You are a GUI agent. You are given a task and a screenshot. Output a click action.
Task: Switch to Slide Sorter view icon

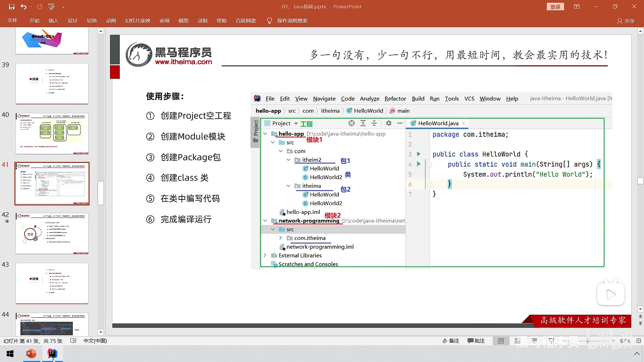(517, 341)
